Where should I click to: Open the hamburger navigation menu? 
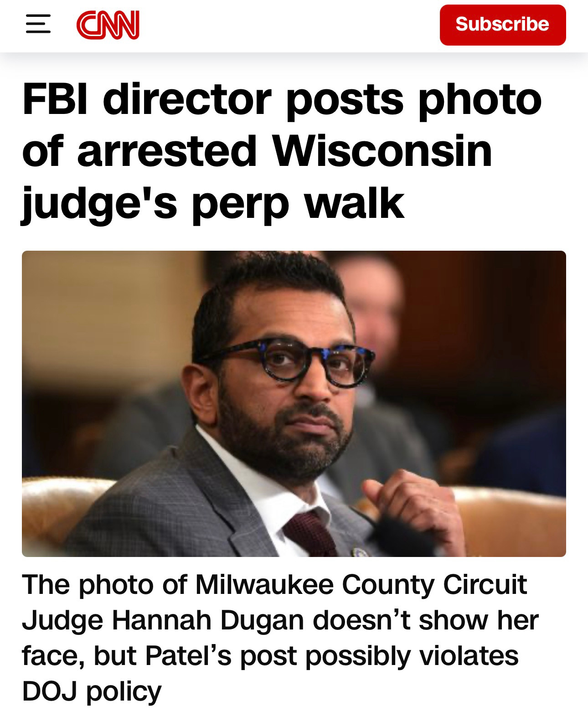coord(38,24)
